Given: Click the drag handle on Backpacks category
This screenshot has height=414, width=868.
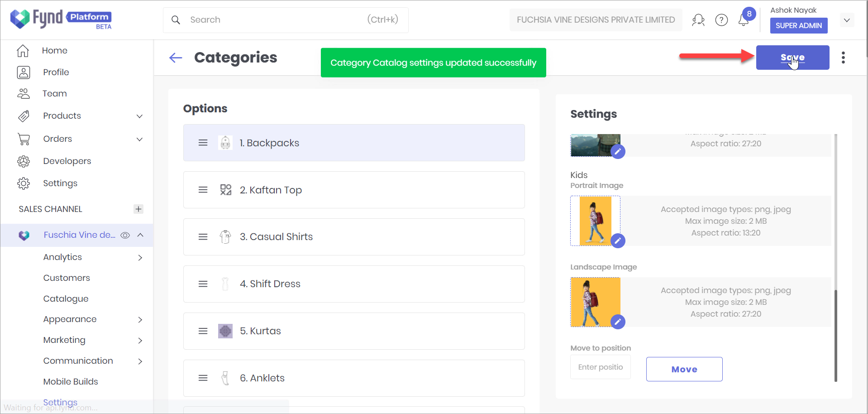Looking at the screenshot, I should 203,142.
